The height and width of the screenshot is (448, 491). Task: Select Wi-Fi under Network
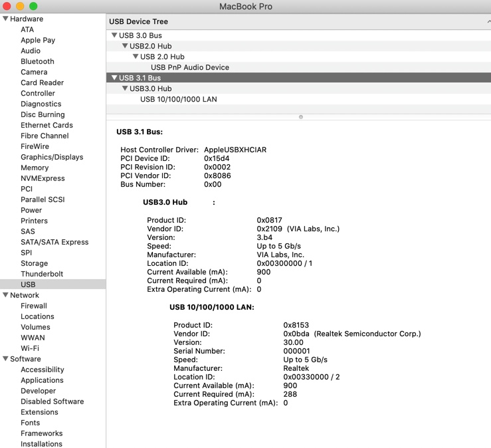coord(30,348)
